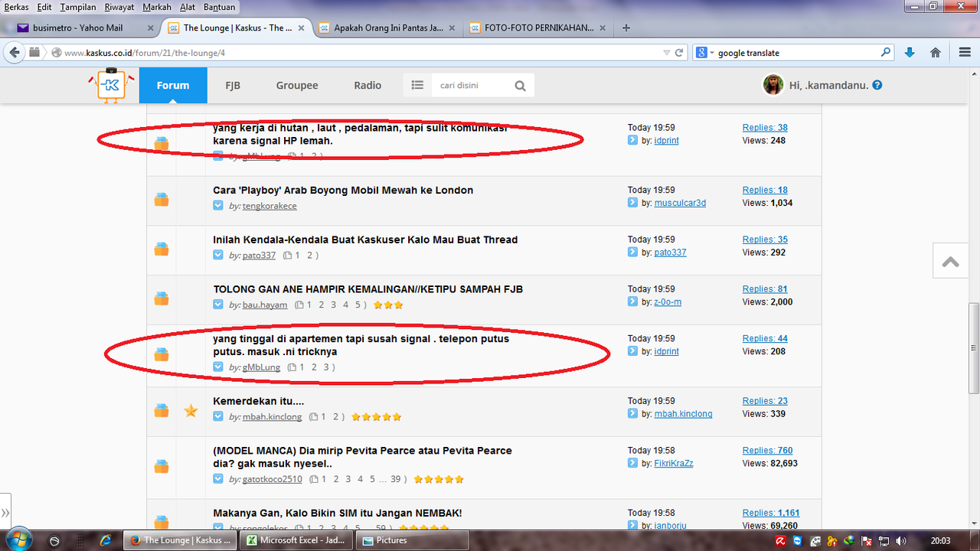Viewport: 980px width, 551px height.
Task: Click the scroll-to-top arrow button
Action: click(951, 262)
